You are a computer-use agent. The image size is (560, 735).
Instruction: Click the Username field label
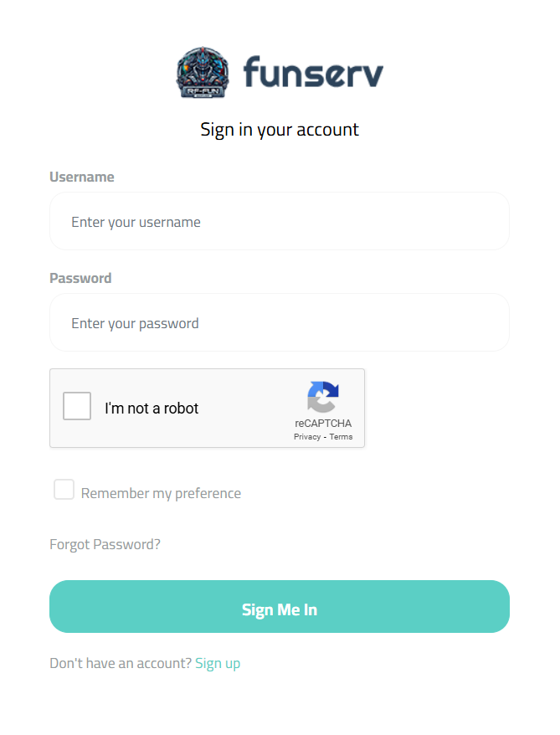click(82, 177)
